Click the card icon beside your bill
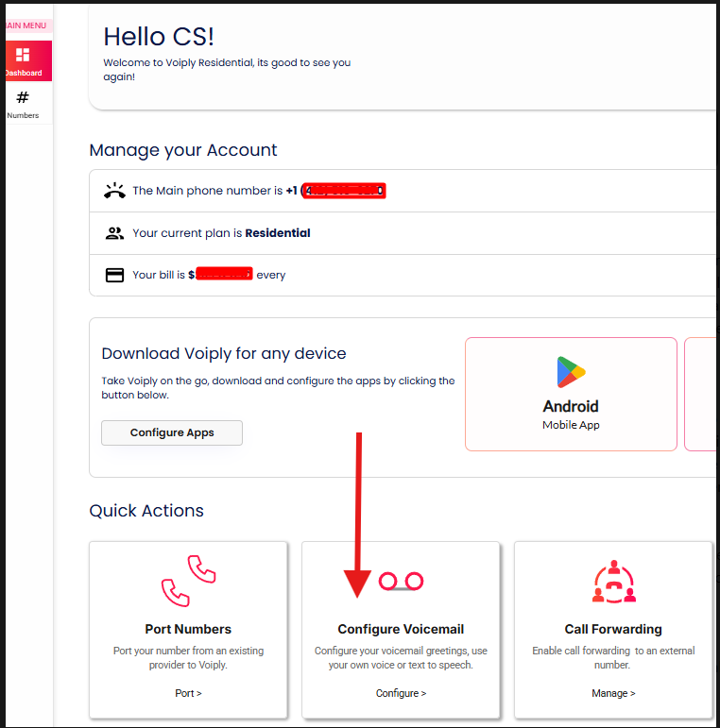Screen dimensions: 720x728 click(114, 276)
